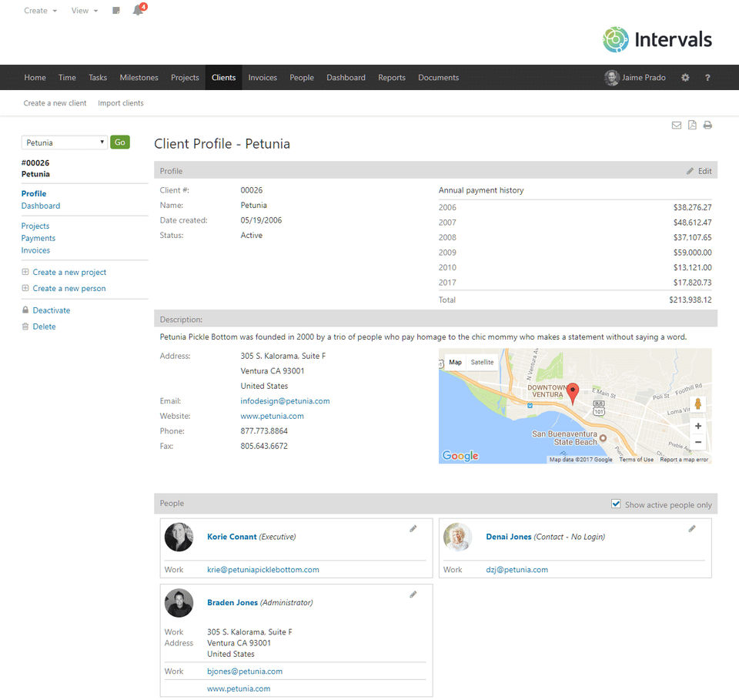739x700 pixels.
Task: Click the infodesign@petunia.com email link
Action: (285, 401)
